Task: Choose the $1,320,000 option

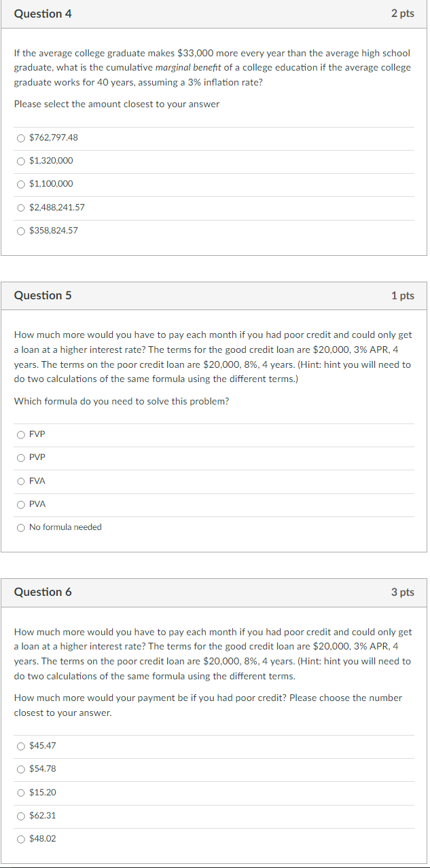Action: pyautogui.click(x=21, y=161)
